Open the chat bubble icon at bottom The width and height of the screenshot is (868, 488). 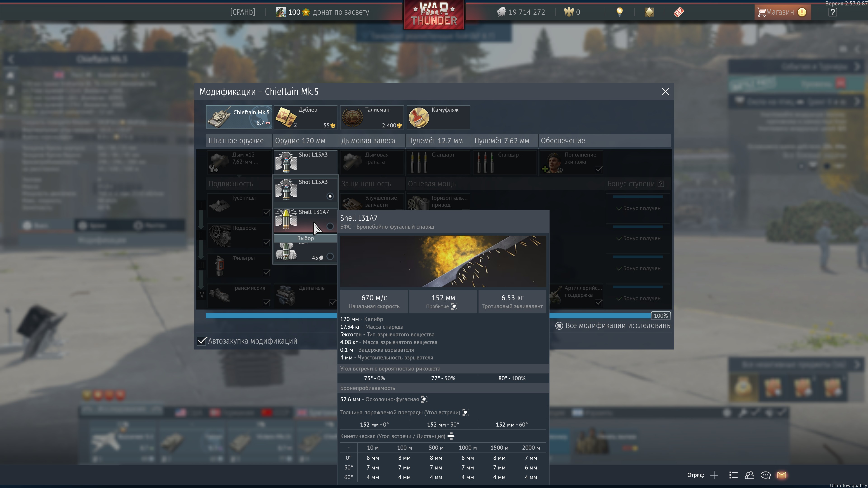[x=765, y=475]
